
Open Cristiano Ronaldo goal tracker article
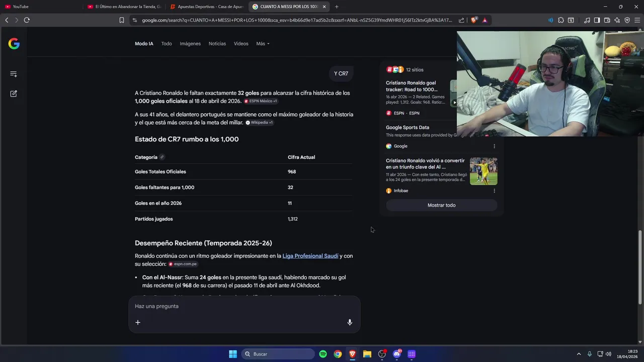[x=412, y=86]
